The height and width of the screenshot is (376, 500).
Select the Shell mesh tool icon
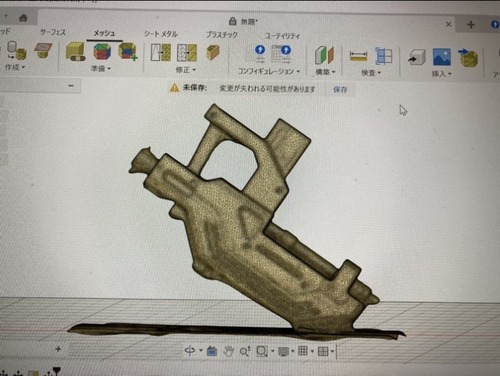pyautogui.click(x=213, y=53)
